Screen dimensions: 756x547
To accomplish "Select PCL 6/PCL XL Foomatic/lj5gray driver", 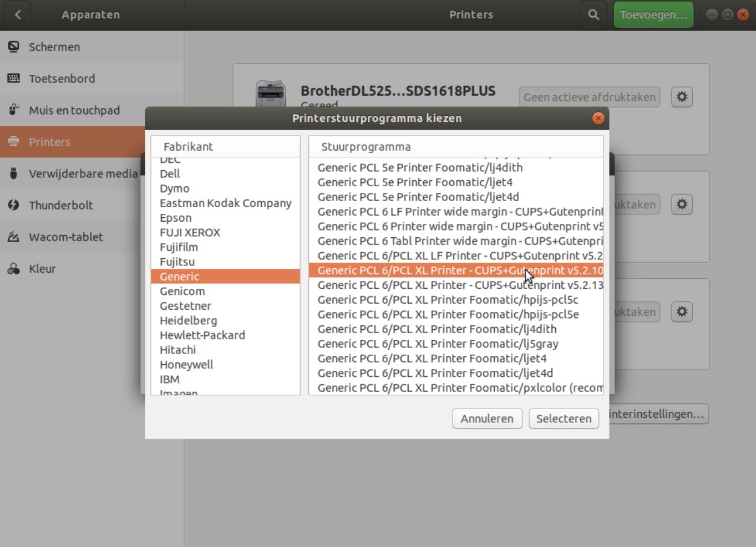I will tap(456, 344).
